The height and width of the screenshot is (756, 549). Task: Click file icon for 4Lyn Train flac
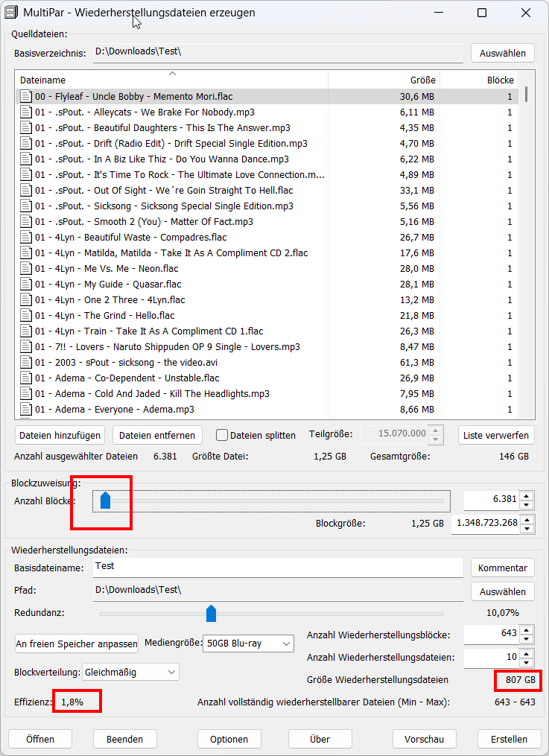(x=26, y=331)
